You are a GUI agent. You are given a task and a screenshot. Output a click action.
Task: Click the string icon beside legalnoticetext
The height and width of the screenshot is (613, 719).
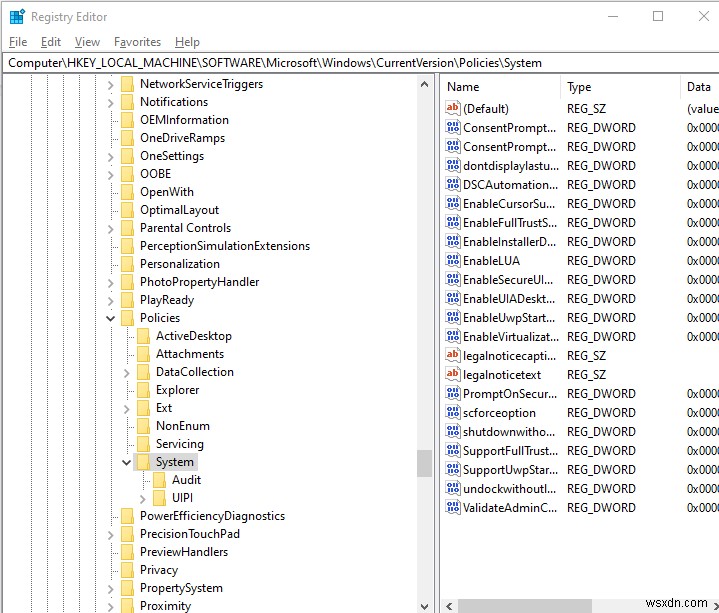pyautogui.click(x=453, y=375)
